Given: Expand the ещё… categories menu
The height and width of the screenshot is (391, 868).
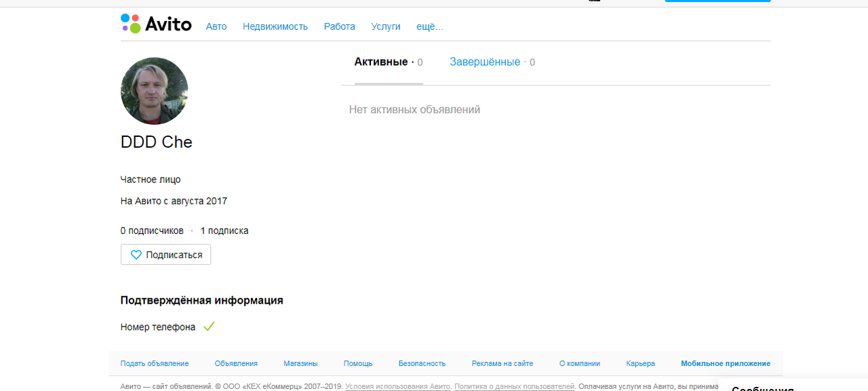Looking at the screenshot, I should (430, 26).
